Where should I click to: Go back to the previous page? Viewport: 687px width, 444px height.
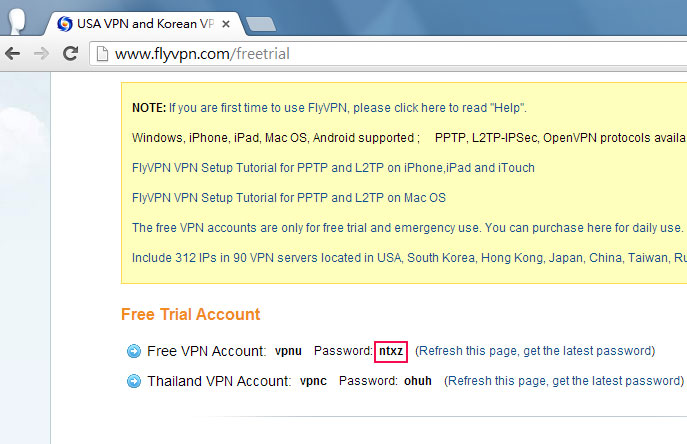[13, 53]
